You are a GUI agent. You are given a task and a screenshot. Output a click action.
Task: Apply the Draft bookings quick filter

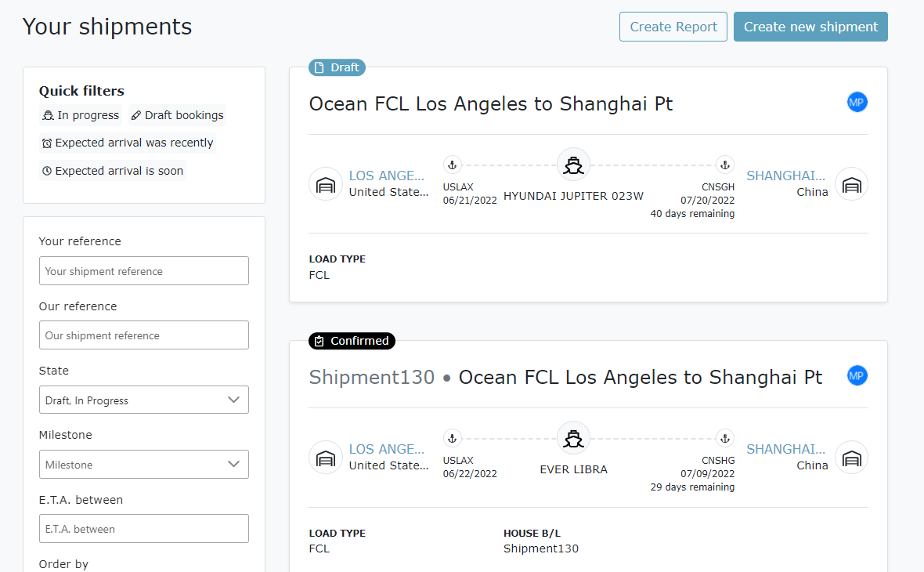177,115
